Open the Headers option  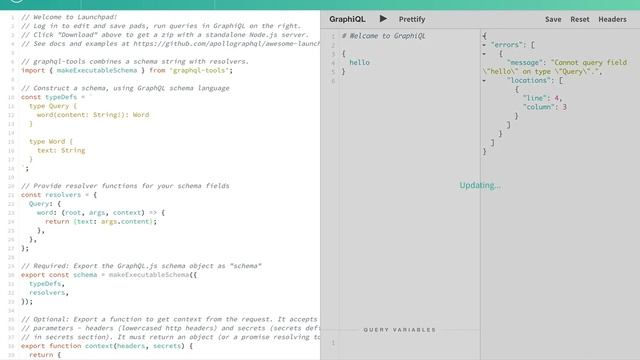click(612, 19)
